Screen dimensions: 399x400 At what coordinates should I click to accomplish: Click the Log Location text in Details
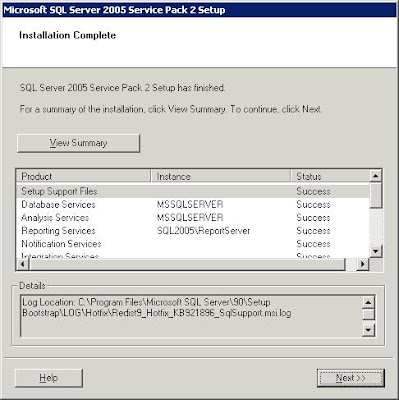point(157,308)
